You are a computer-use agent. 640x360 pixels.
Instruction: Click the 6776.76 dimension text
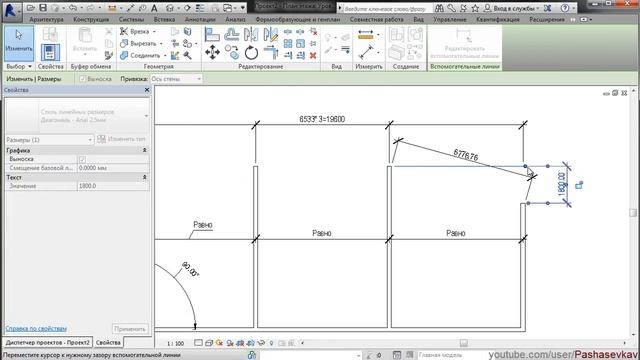(x=466, y=155)
